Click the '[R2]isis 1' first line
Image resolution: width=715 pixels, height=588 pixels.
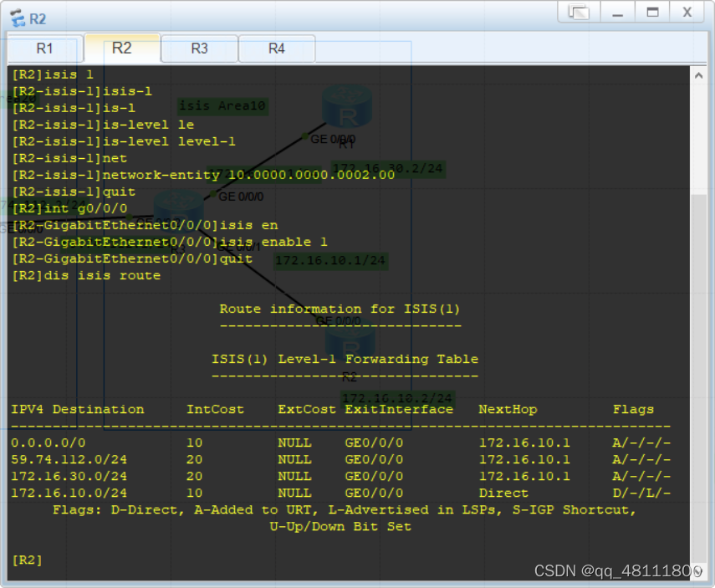(x=53, y=74)
